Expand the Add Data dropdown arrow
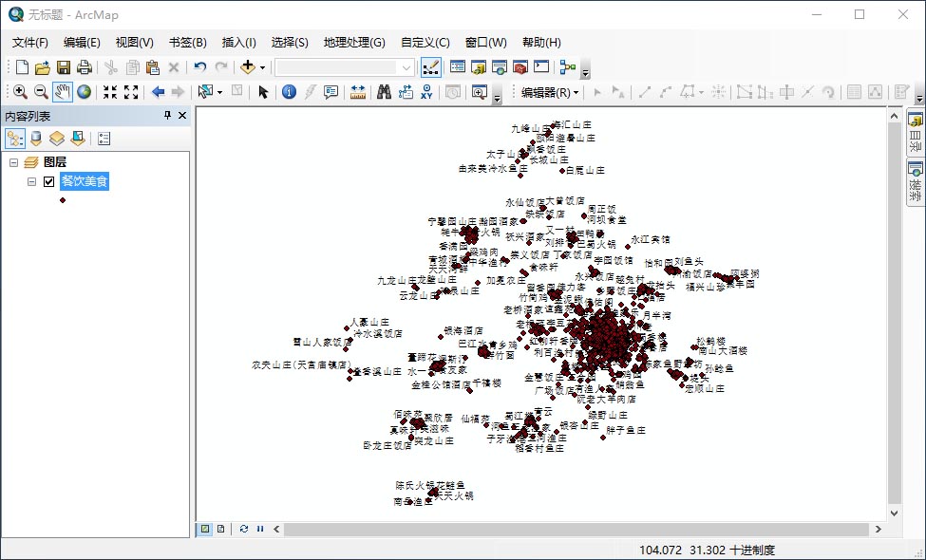This screenshot has height=560, width=926. [x=263, y=67]
